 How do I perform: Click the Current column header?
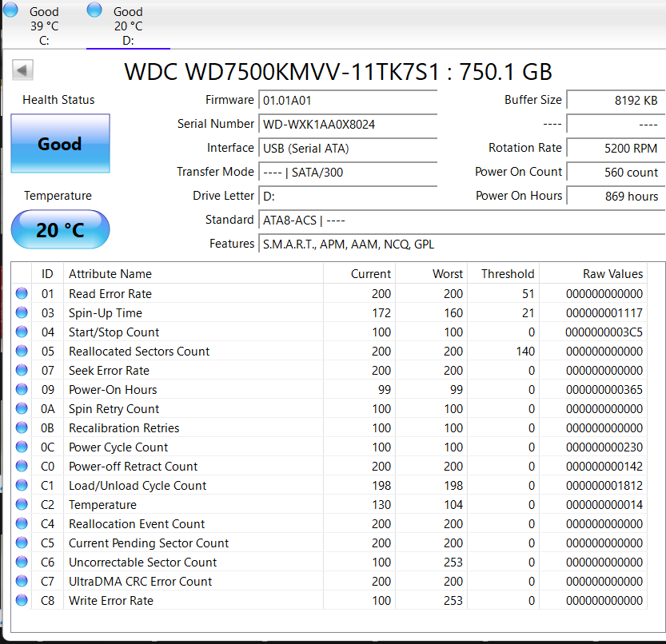pyautogui.click(x=359, y=274)
